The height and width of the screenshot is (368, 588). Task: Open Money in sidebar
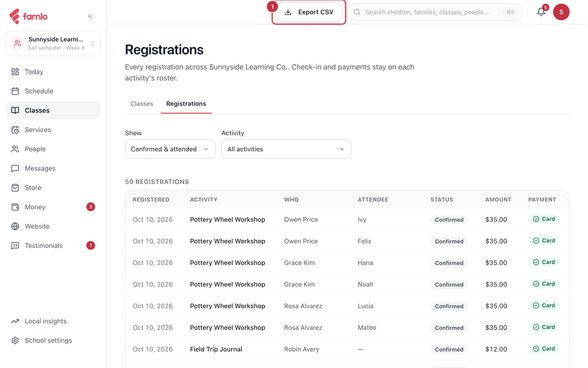coord(53,207)
